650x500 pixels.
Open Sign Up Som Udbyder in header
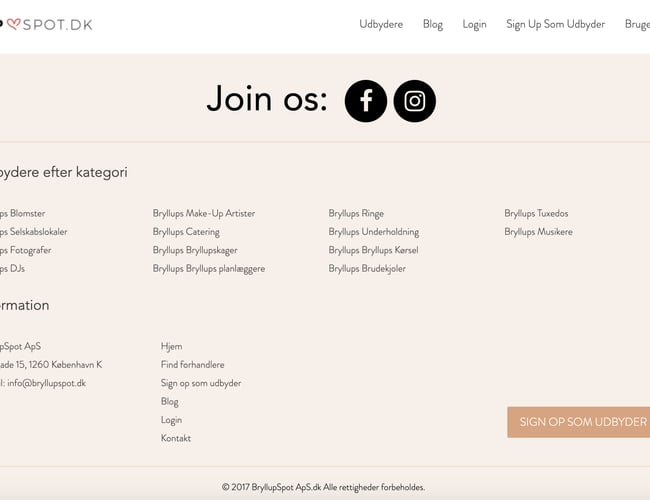tap(555, 24)
